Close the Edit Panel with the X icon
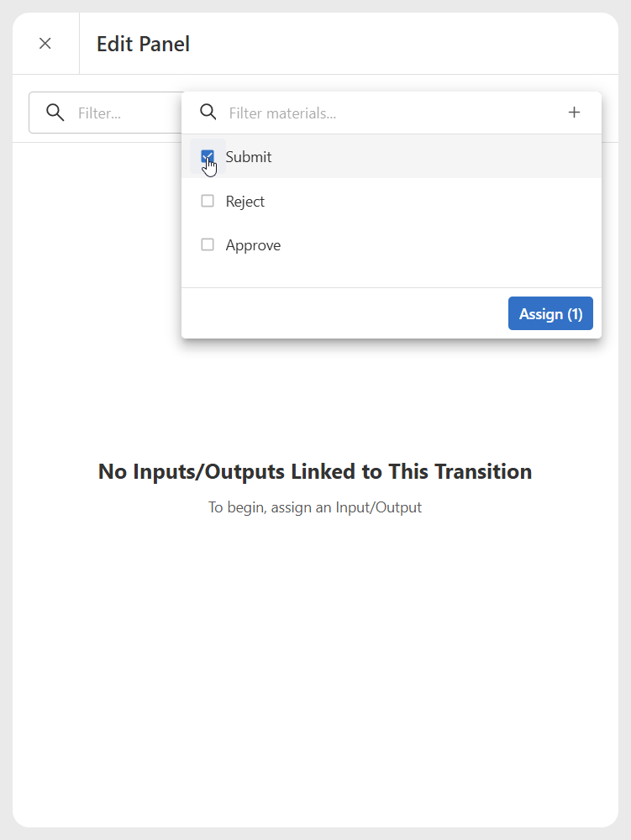This screenshot has height=840, width=631. (x=45, y=44)
